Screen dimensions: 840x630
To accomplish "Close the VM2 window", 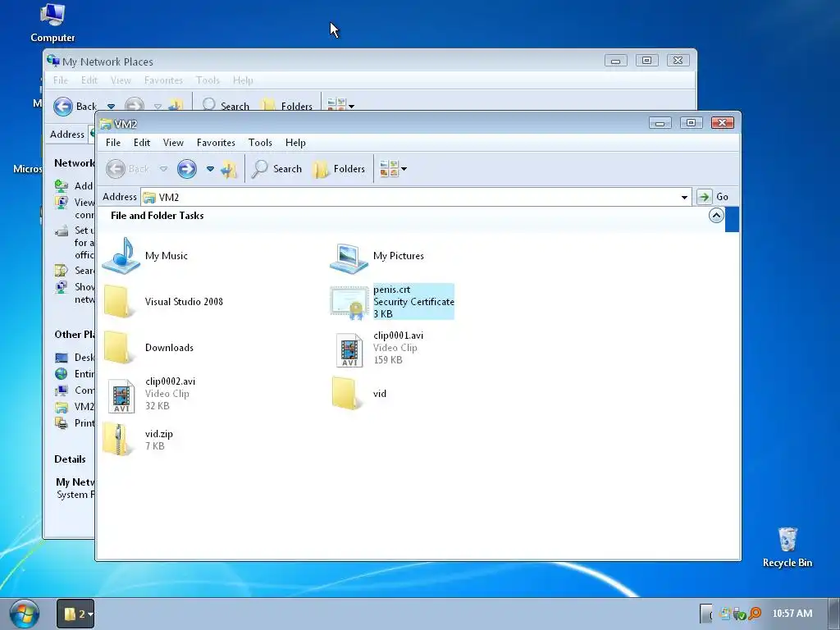I will click(x=722, y=123).
